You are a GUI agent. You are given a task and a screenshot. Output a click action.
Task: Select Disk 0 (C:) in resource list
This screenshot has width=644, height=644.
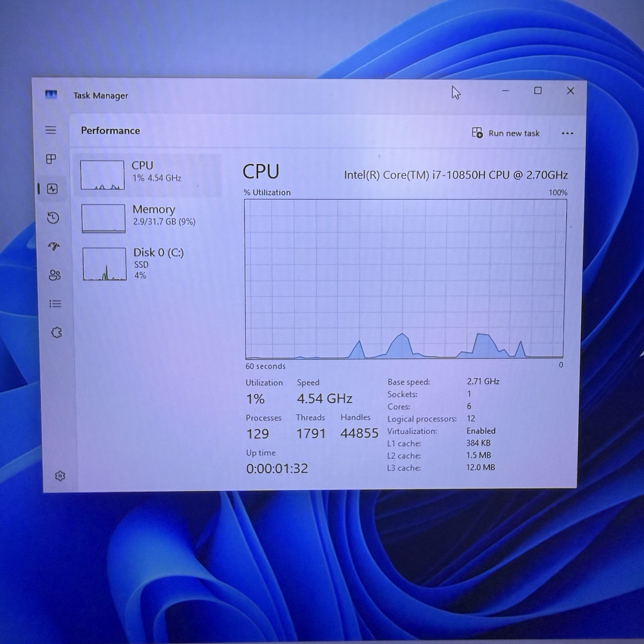pos(149,264)
